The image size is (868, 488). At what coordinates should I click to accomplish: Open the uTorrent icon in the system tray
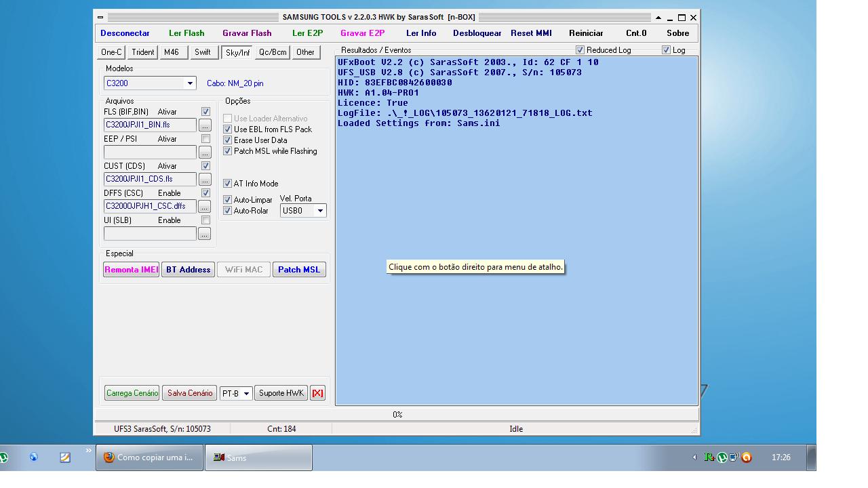click(x=722, y=457)
